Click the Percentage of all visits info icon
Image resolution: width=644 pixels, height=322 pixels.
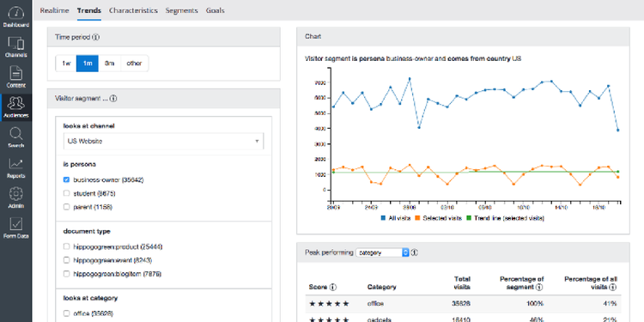(x=613, y=287)
